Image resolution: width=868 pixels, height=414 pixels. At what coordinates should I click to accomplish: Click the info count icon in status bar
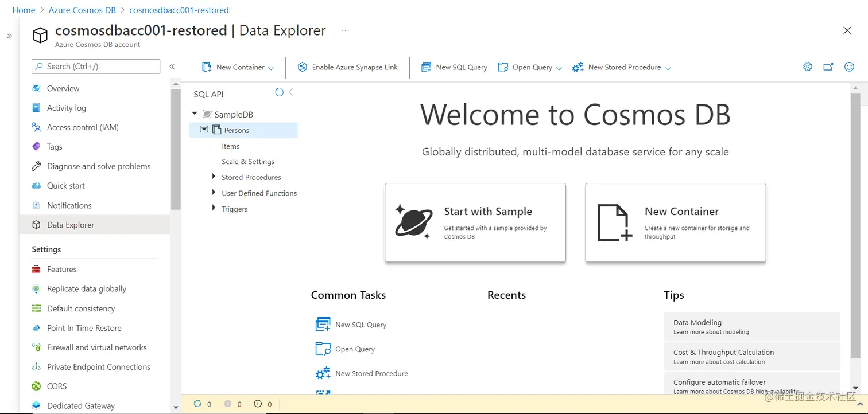(x=258, y=404)
